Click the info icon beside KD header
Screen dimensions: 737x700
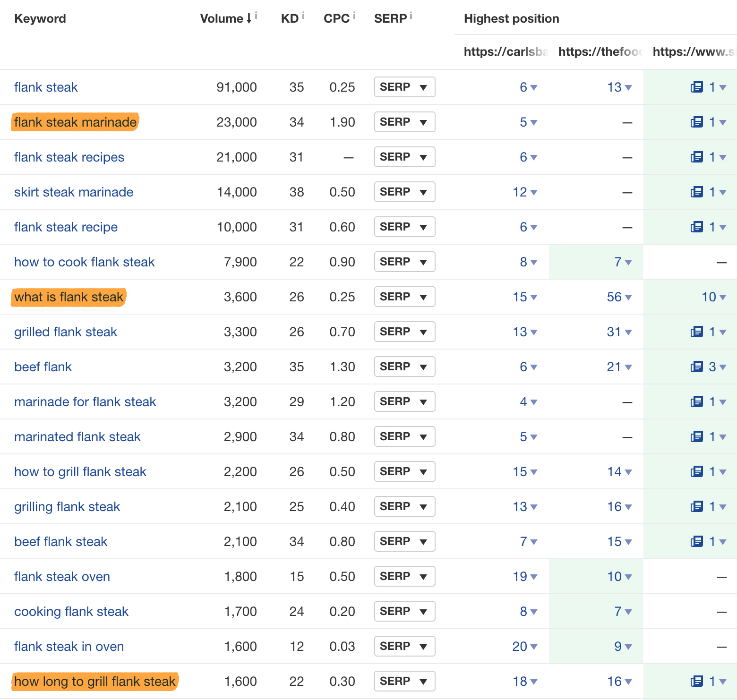[303, 16]
